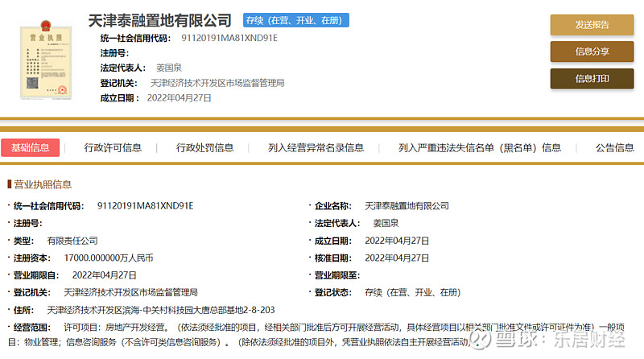Switch to 列入严重违法失信名单（黑名单）信息 tab

(x=479, y=148)
